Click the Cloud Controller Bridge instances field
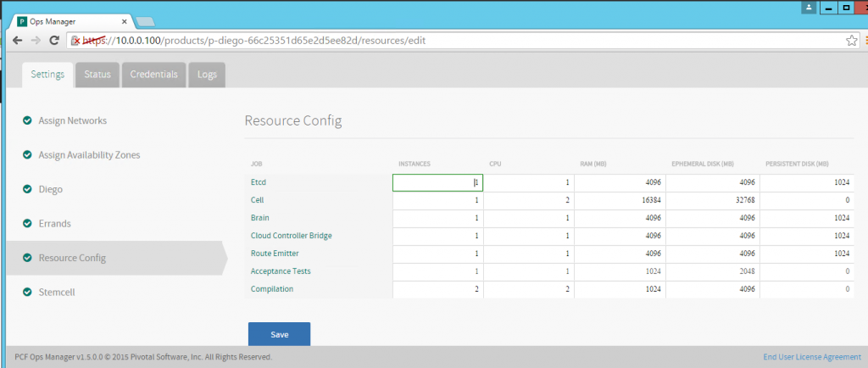This screenshot has height=368, width=868. (438, 236)
